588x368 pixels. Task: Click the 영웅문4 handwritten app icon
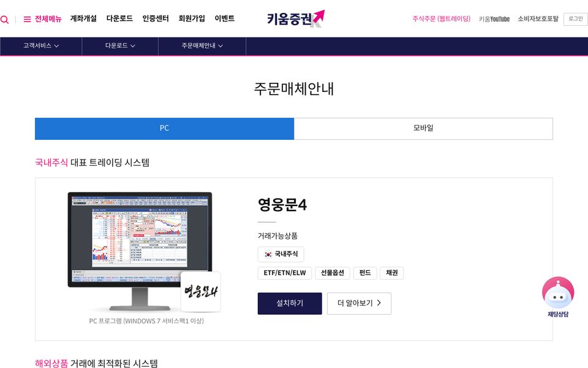(x=201, y=291)
